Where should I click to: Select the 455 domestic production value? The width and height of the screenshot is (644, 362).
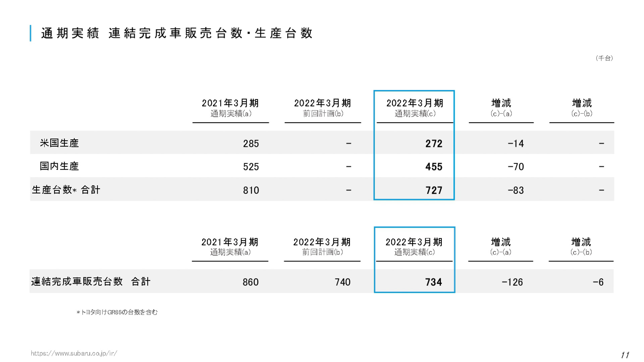click(433, 167)
